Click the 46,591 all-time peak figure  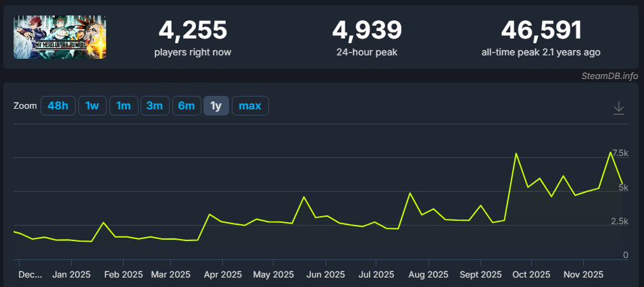(541, 30)
